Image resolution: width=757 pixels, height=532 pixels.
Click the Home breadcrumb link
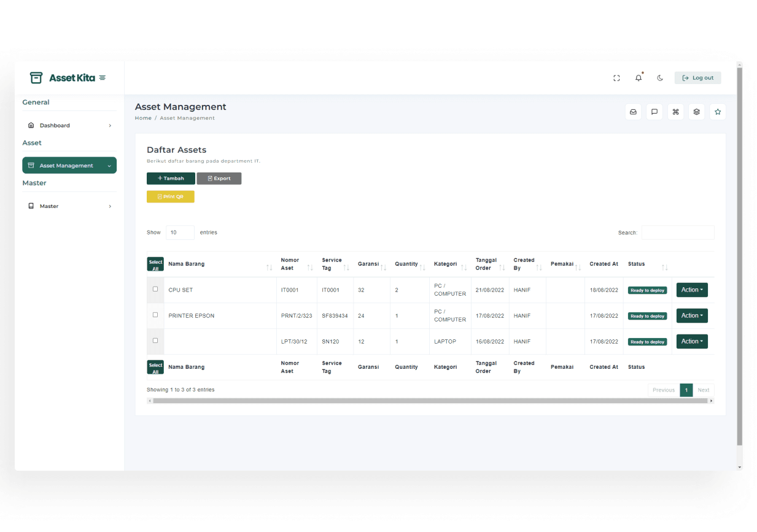tap(143, 118)
